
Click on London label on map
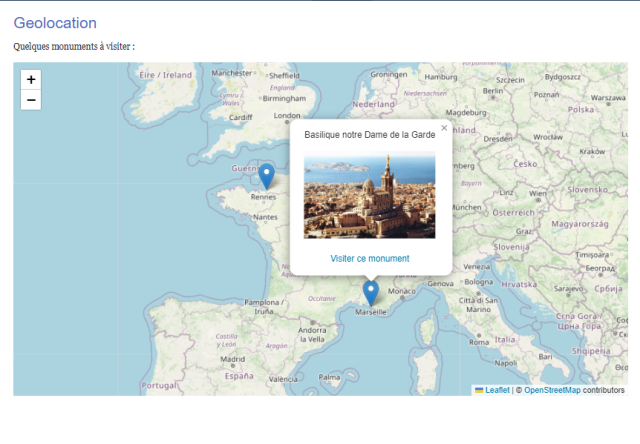pos(287,115)
